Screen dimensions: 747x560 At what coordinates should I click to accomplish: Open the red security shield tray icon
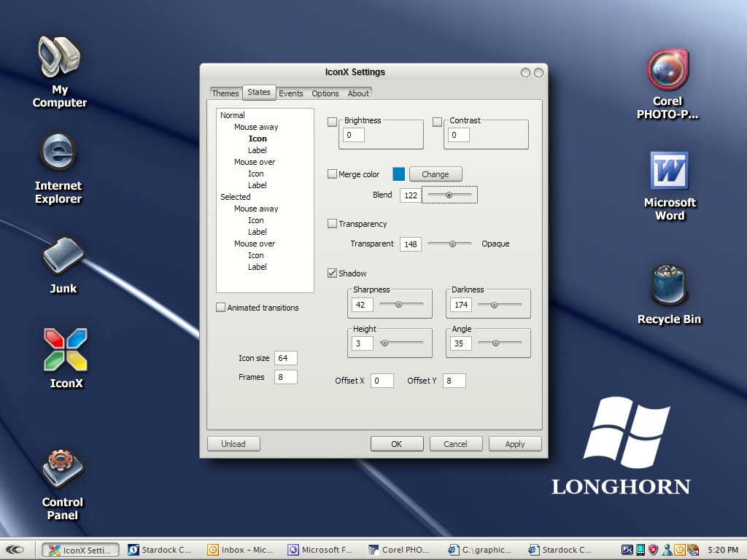click(x=654, y=550)
